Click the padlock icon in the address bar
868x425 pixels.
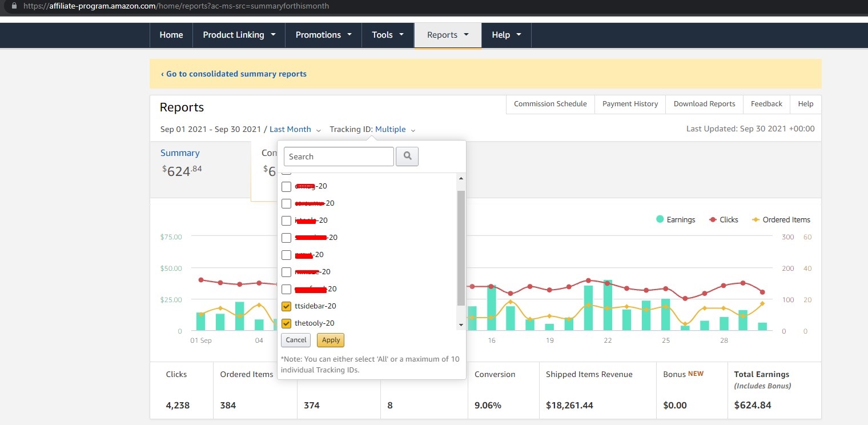[x=14, y=6]
